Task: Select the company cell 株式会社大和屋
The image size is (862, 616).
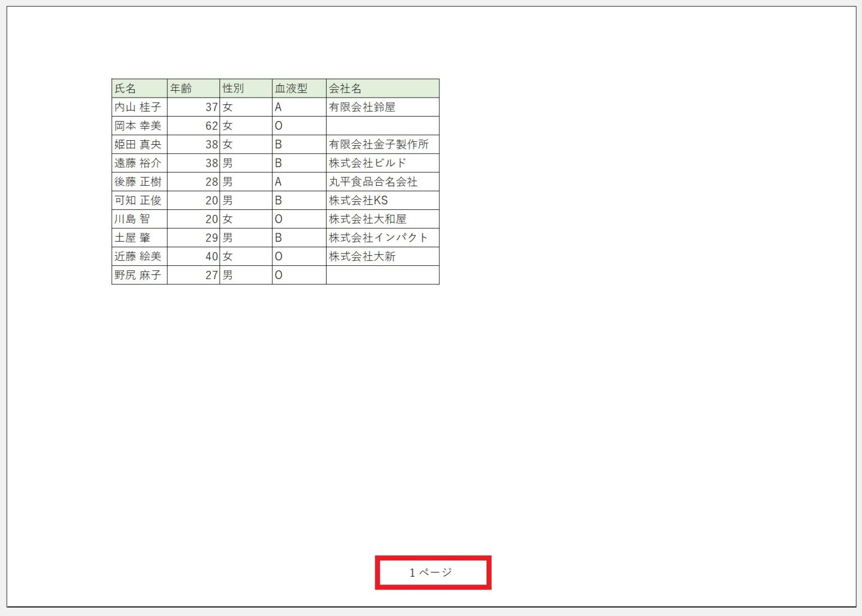Action: point(382,219)
